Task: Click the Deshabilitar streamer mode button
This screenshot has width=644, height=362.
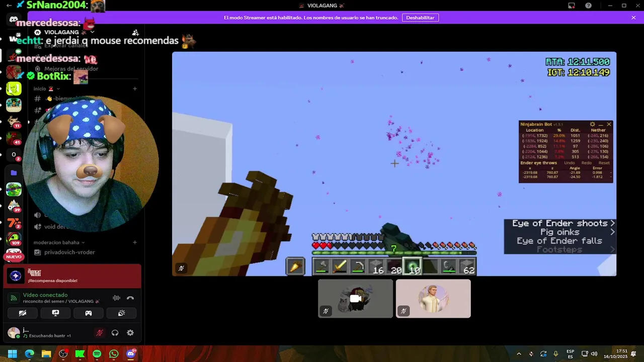Action: click(420, 18)
